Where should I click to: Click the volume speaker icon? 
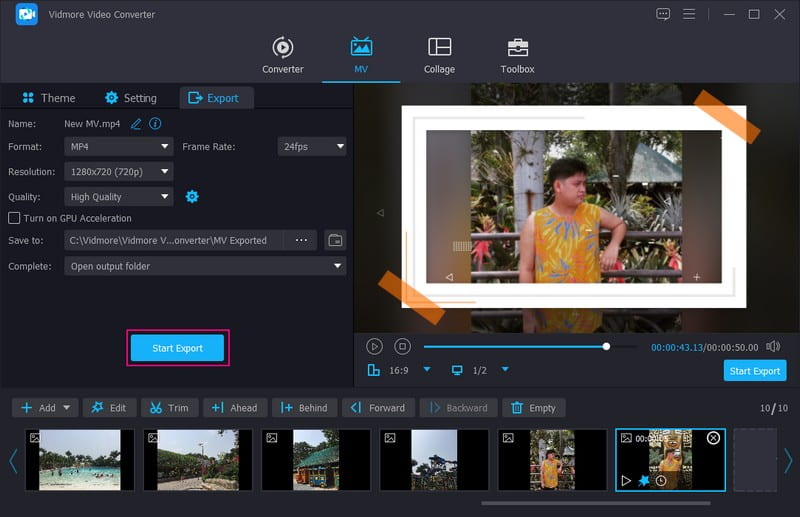click(773, 346)
